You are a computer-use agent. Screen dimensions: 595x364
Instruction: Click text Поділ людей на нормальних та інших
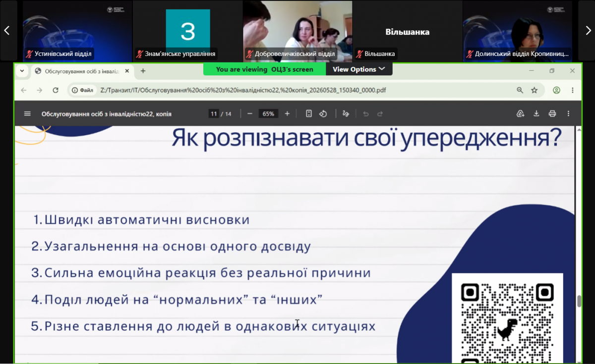click(x=184, y=300)
